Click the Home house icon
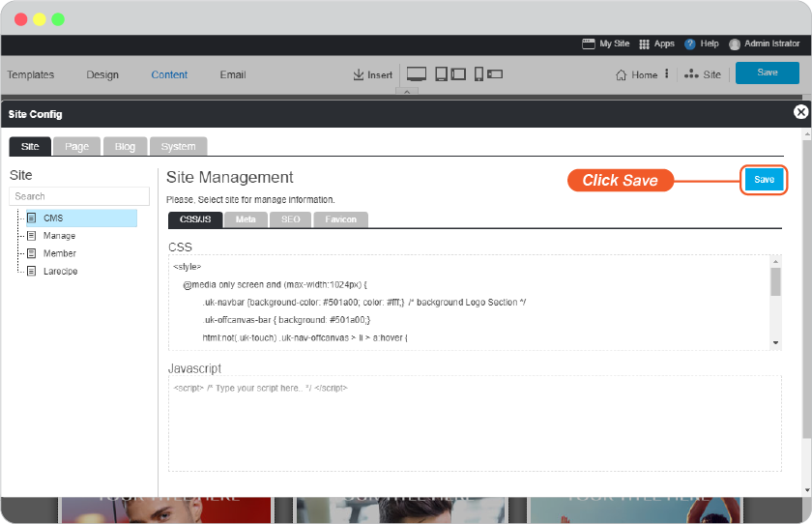Screen dimensions: 812x524 tap(621, 75)
